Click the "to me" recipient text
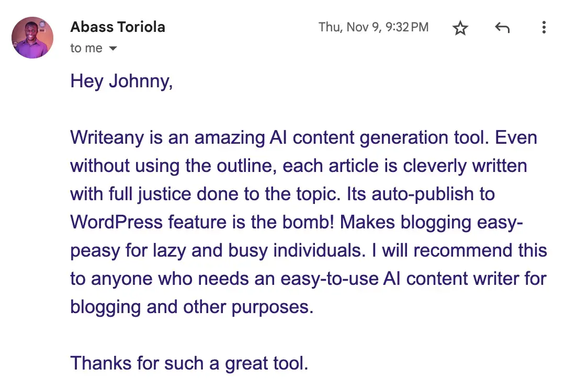This screenshot has width=565, height=392. 86,48
